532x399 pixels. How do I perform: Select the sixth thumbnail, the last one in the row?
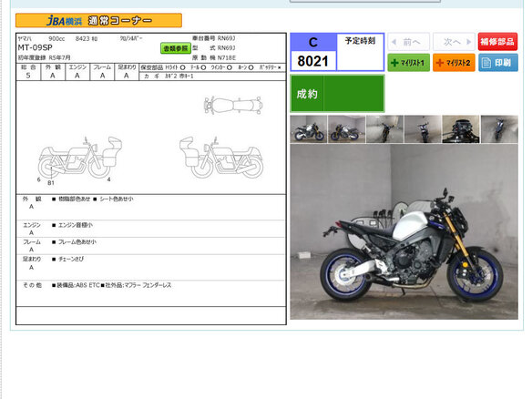pyautogui.click(x=499, y=129)
